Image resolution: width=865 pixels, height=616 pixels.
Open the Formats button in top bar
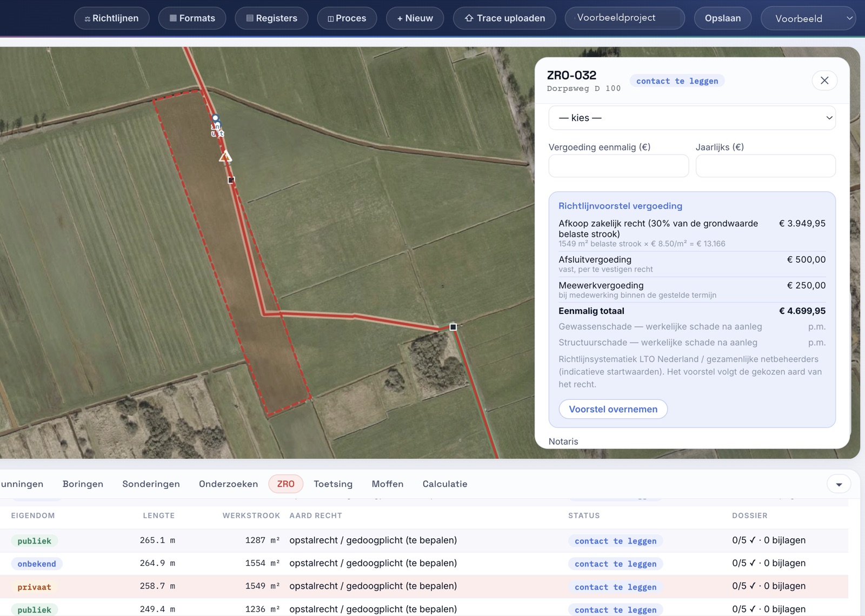click(192, 18)
